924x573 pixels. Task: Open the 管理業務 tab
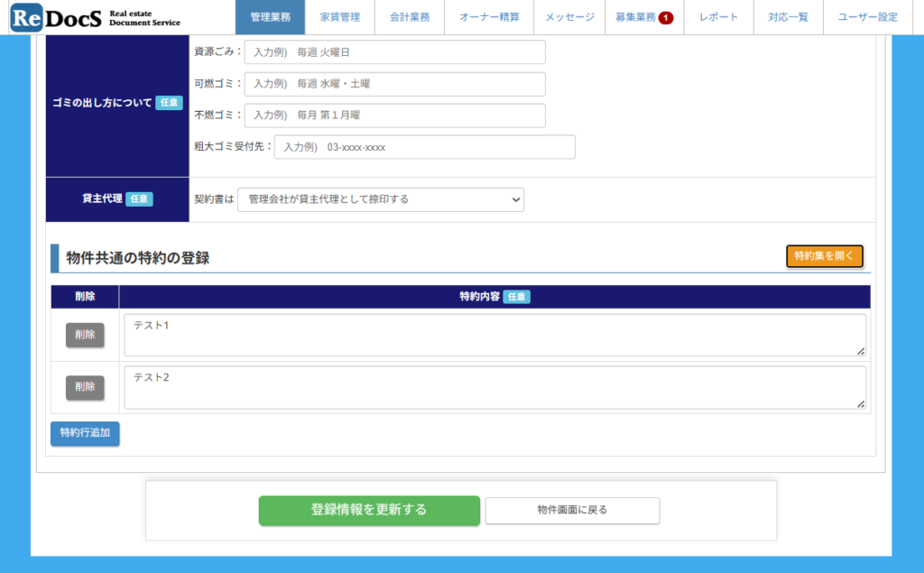pyautogui.click(x=271, y=17)
